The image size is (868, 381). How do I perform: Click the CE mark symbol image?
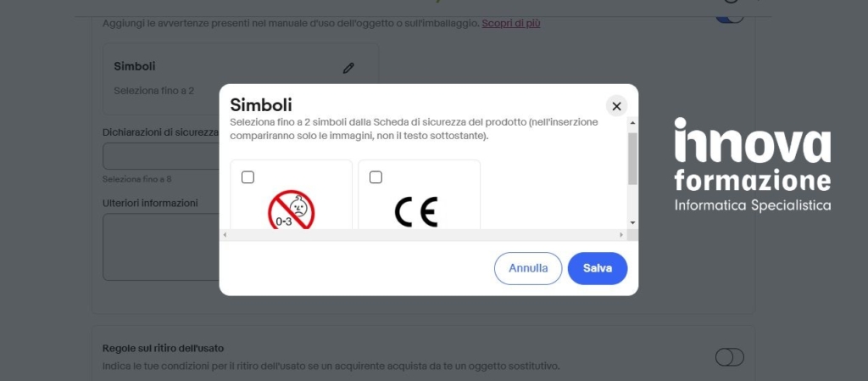[x=416, y=211]
